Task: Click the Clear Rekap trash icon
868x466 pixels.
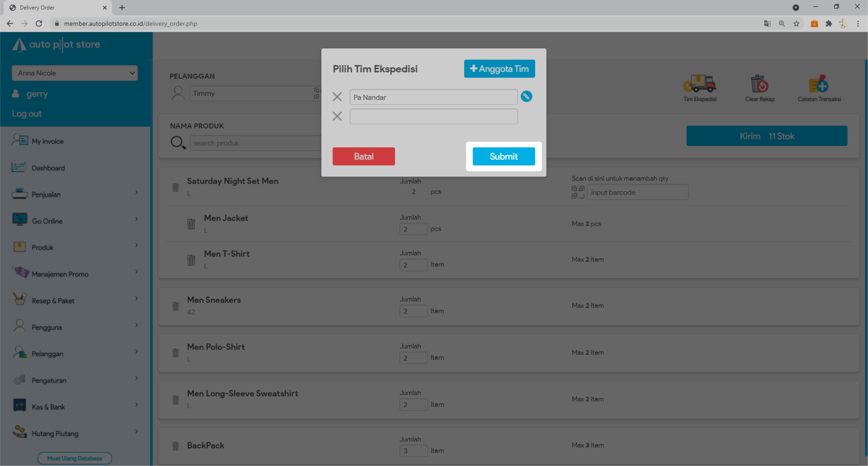Action: (x=759, y=84)
